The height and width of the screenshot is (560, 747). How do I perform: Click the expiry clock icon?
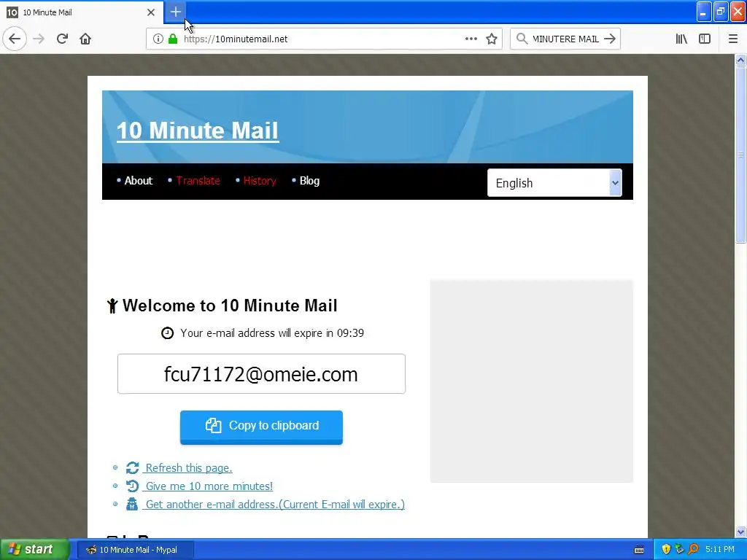click(167, 332)
